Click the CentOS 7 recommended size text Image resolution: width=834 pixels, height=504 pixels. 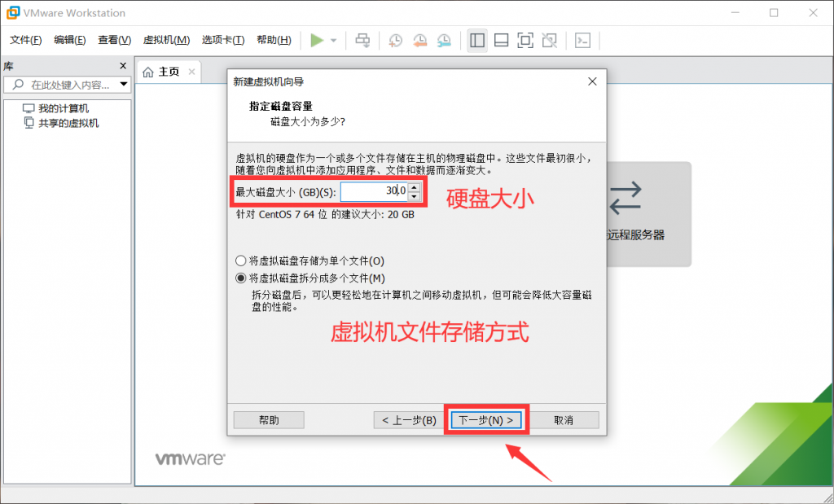[325, 215]
